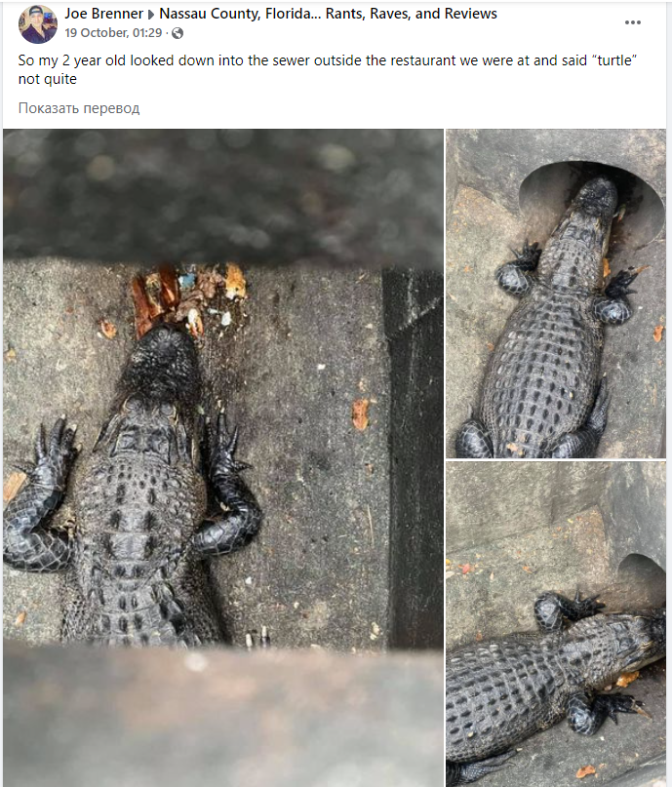This screenshot has width=672, height=787.
Task: Click the word "turtle" in the post text
Action: pyautogui.click(x=614, y=60)
